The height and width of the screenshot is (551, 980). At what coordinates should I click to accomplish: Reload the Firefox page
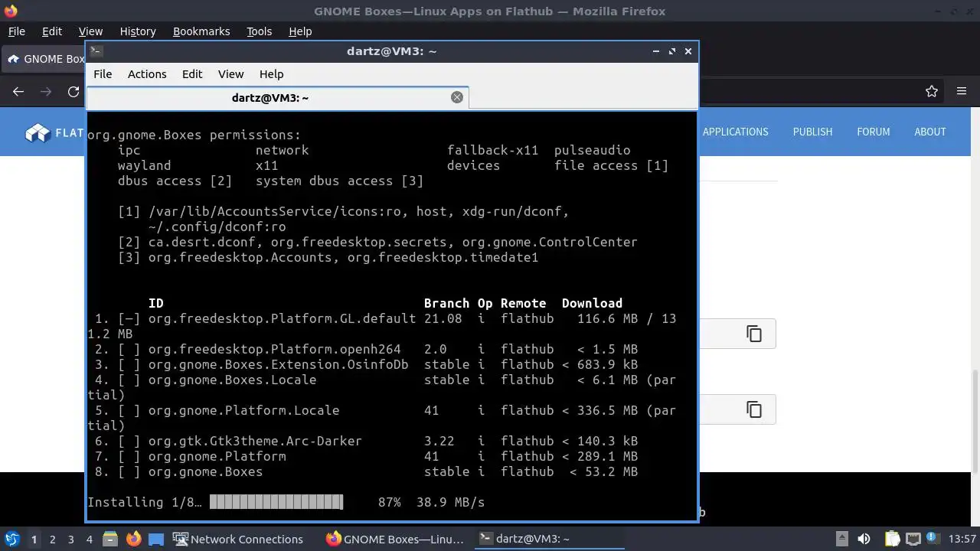point(73,91)
